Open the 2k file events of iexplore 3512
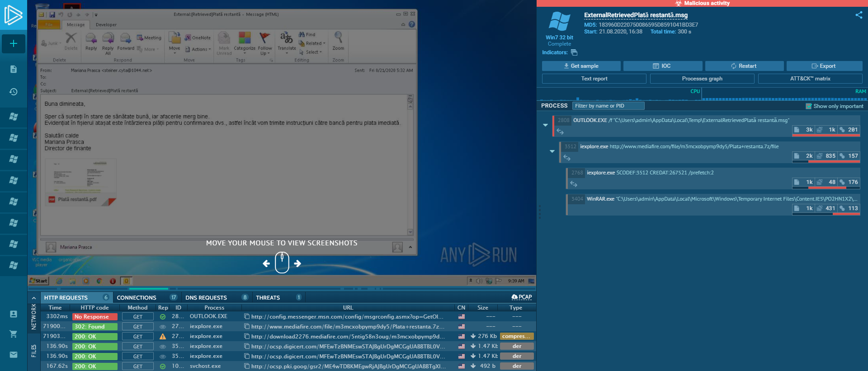This screenshot has height=371, width=868. [x=804, y=156]
